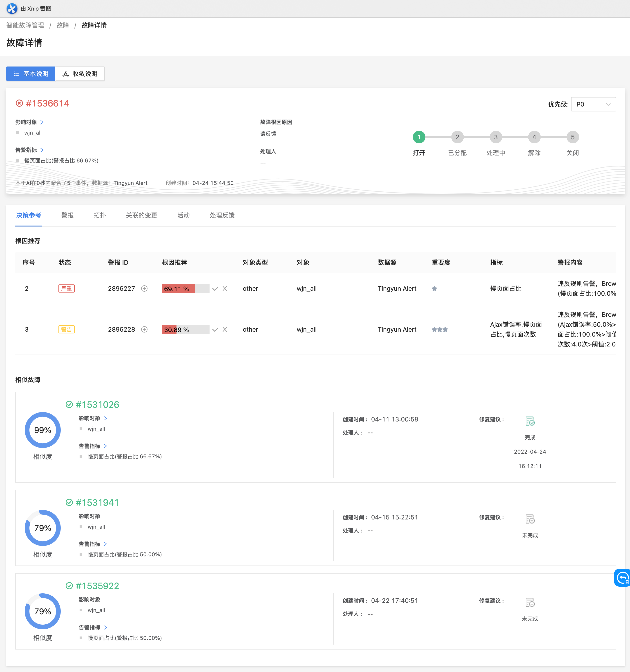Screen dimensions: 630x672
Task: Click the 严重 status tag
Action: tap(66, 288)
